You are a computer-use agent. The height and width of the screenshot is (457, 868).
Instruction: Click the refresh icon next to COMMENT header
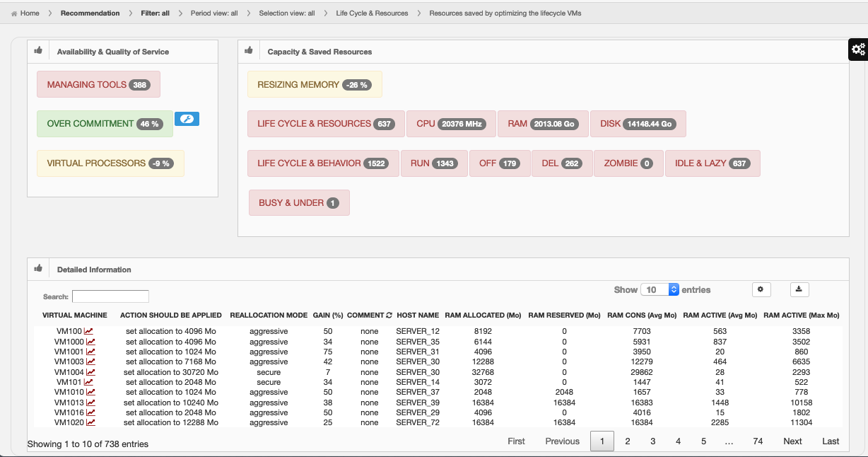389,316
